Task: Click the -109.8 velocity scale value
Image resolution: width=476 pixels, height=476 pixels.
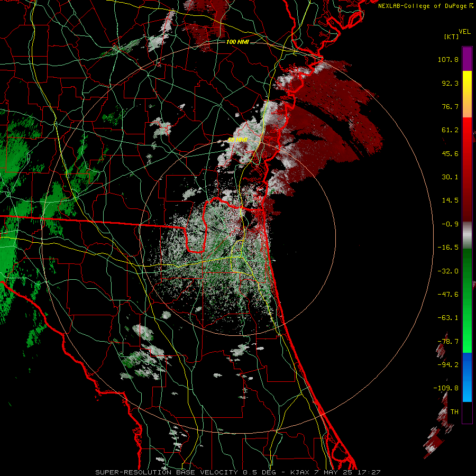Action: click(446, 388)
